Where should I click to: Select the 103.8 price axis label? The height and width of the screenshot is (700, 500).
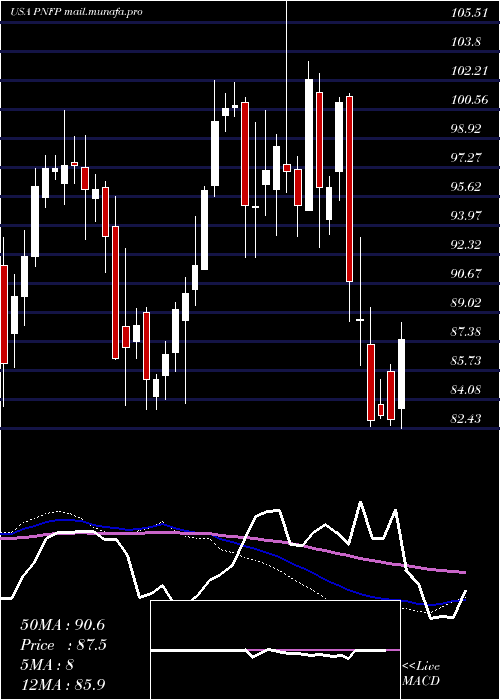click(466, 42)
